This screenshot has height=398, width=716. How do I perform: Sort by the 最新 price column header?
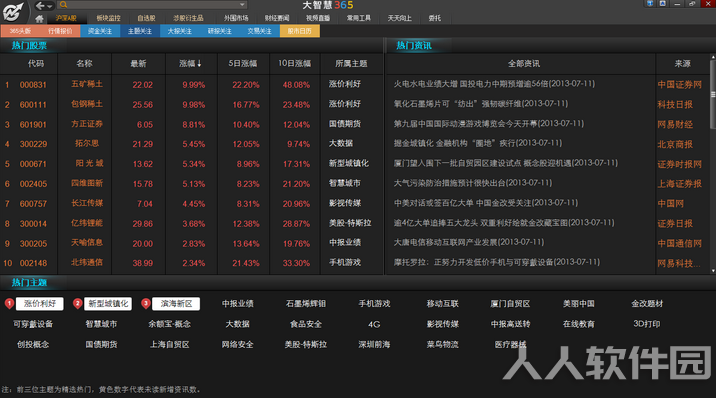click(x=138, y=64)
